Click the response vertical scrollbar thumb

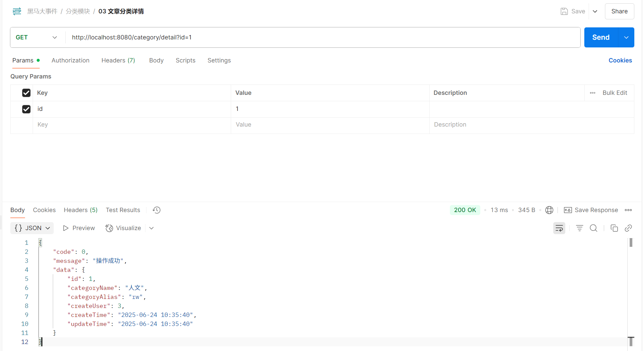631,242
